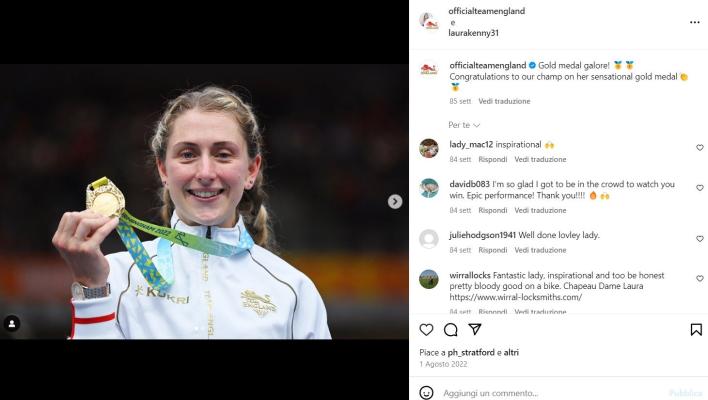The width and height of the screenshot is (708, 400).
Task: Open davidb083's profile avatar
Action: (429, 188)
